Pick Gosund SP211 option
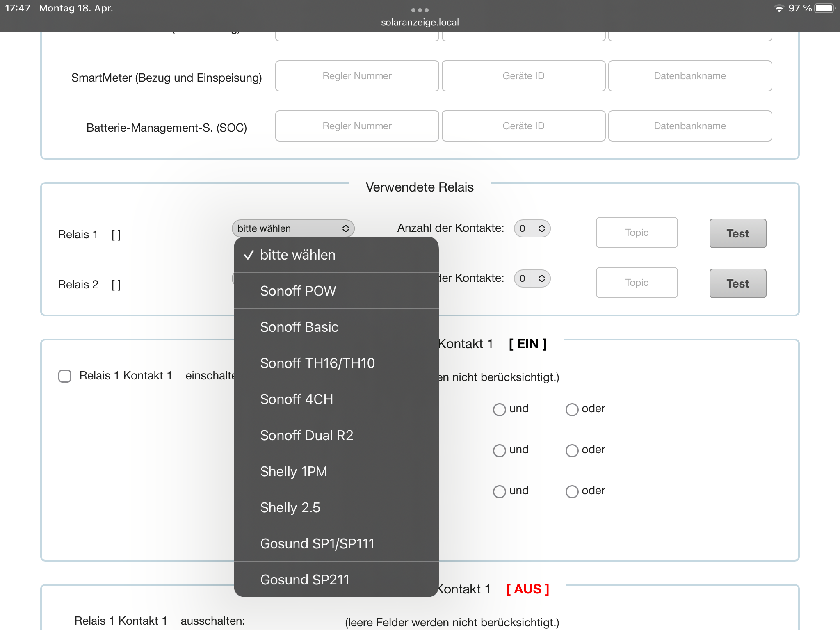The image size is (840, 630). click(305, 580)
